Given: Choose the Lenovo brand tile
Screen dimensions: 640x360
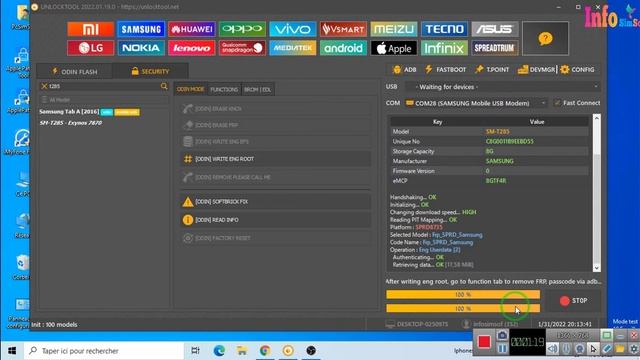Looking at the screenshot, I should pyautogui.click(x=191, y=48).
